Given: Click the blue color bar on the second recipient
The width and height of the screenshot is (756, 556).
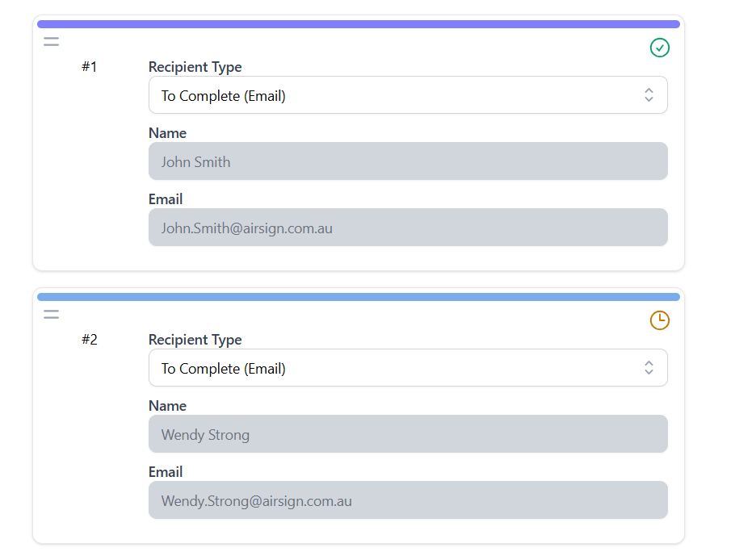Looking at the screenshot, I should point(358,297).
